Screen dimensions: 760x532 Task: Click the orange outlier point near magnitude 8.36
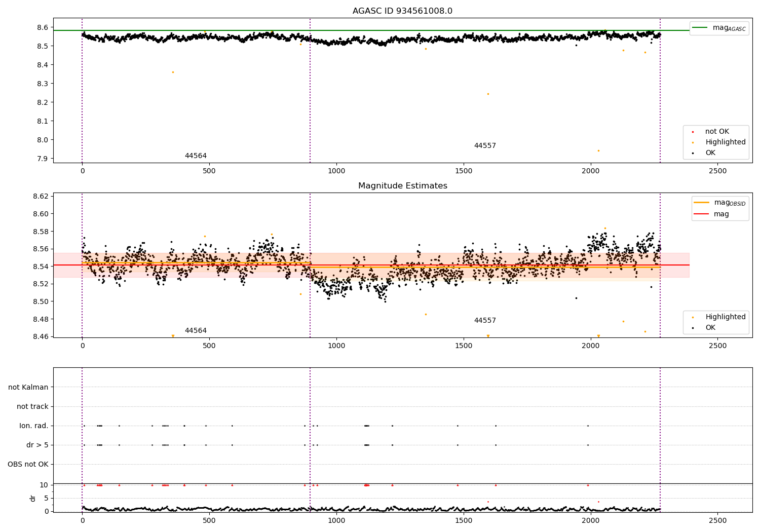pyautogui.click(x=173, y=72)
